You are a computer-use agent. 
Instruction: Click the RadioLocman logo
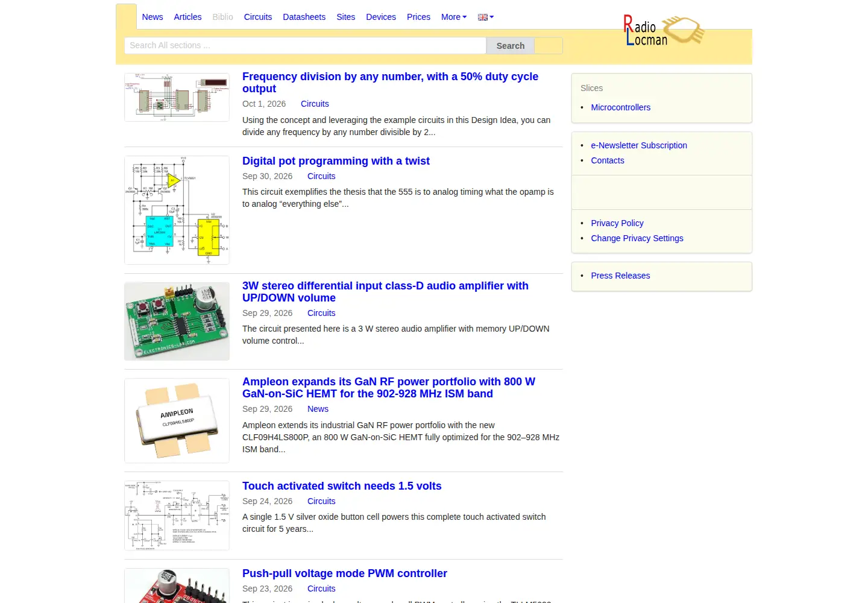click(x=664, y=30)
